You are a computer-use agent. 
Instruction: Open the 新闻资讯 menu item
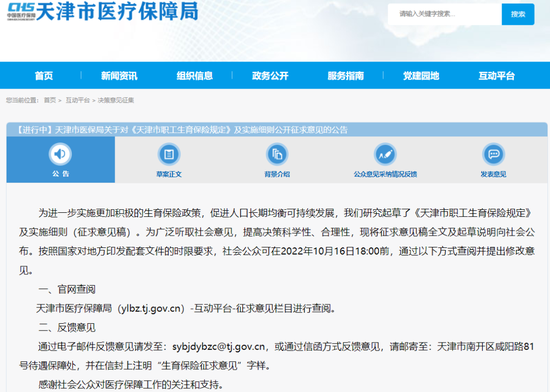point(119,76)
